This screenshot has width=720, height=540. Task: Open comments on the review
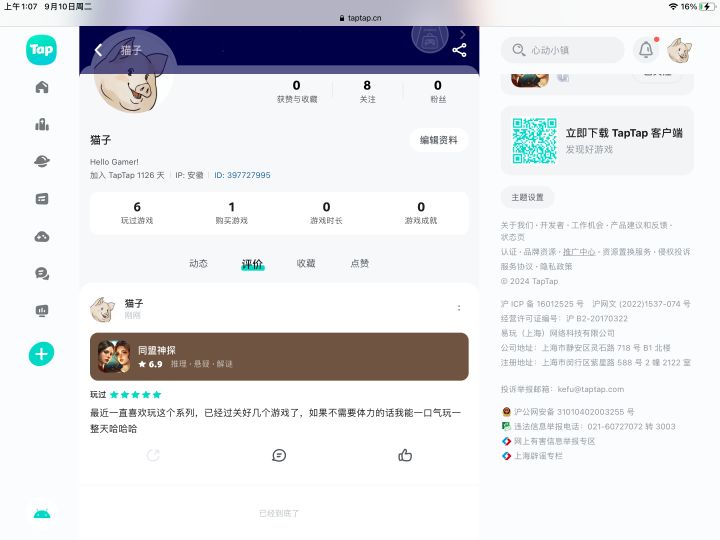click(279, 456)
